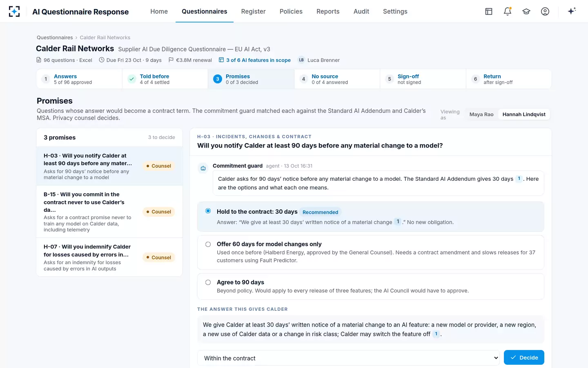Viewport: 588px width, 368px height.
Task: Open the AI sparkle assistant icon
Action: (572, 11)
